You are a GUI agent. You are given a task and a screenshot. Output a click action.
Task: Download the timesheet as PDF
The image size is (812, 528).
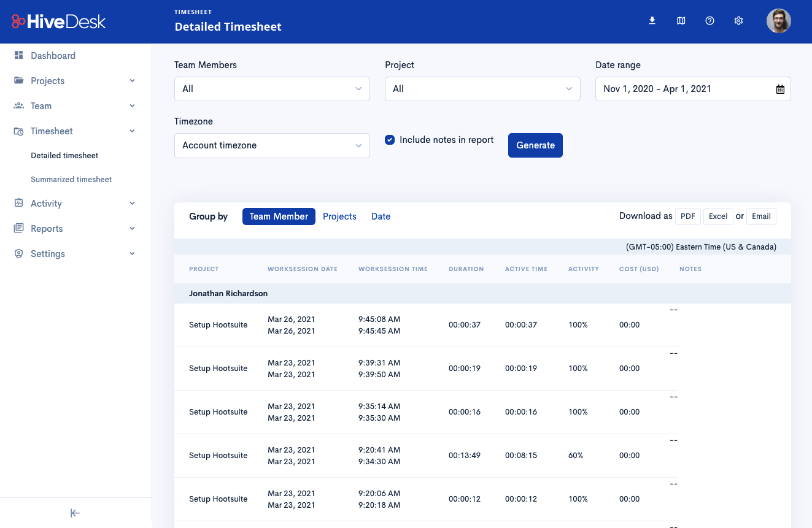(x=687, y=216)
